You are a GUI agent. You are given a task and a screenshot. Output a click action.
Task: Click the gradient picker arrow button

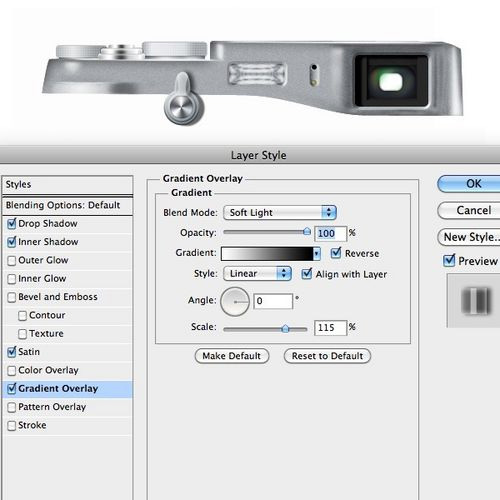pos(317,254)
